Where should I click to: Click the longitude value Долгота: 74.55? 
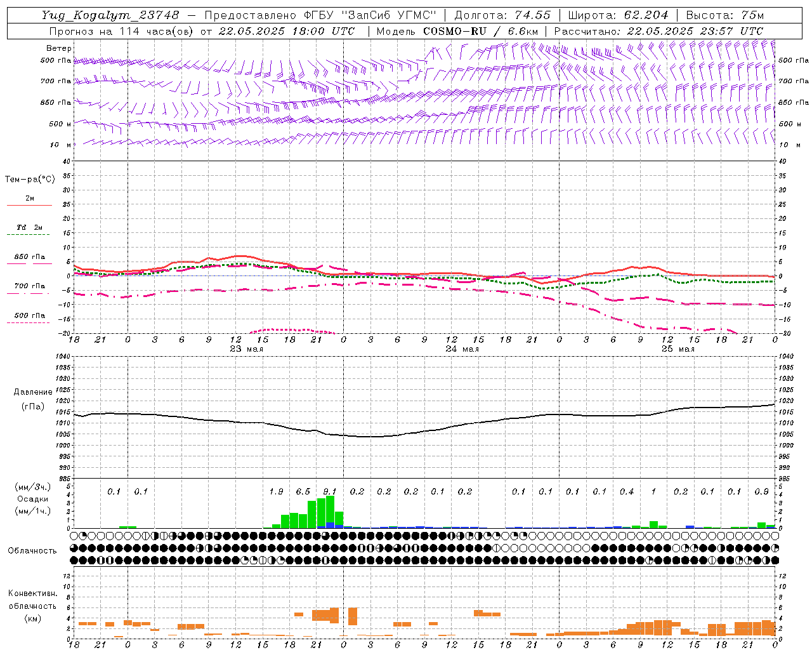[502, 15]
